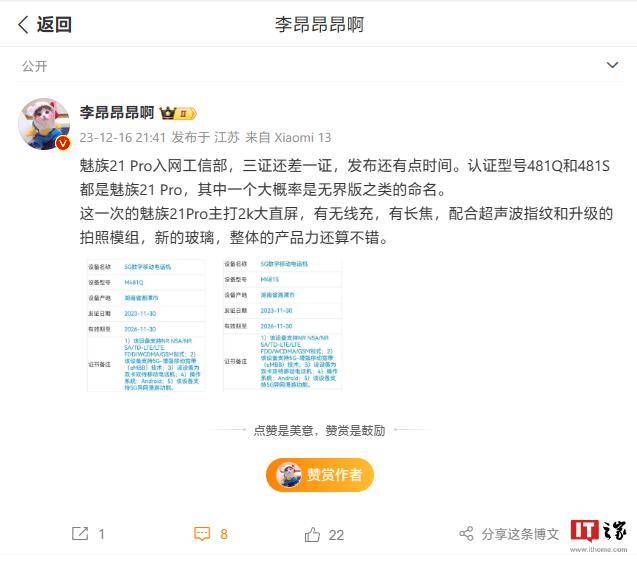Expand the visibility dropdown chevron
This screenshot has width=637, height=562.
(x=612, y=65)
